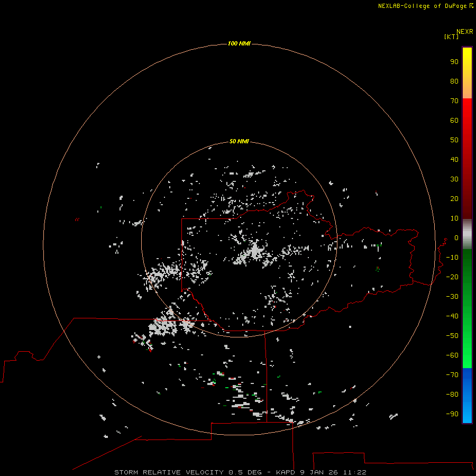Click the -80 value on the velocity scale
The image size is (476, 476).
[x=452, y=395]
